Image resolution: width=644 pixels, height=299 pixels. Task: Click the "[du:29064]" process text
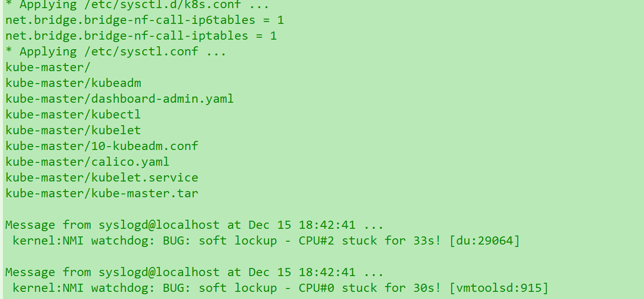tap(484, 241)
